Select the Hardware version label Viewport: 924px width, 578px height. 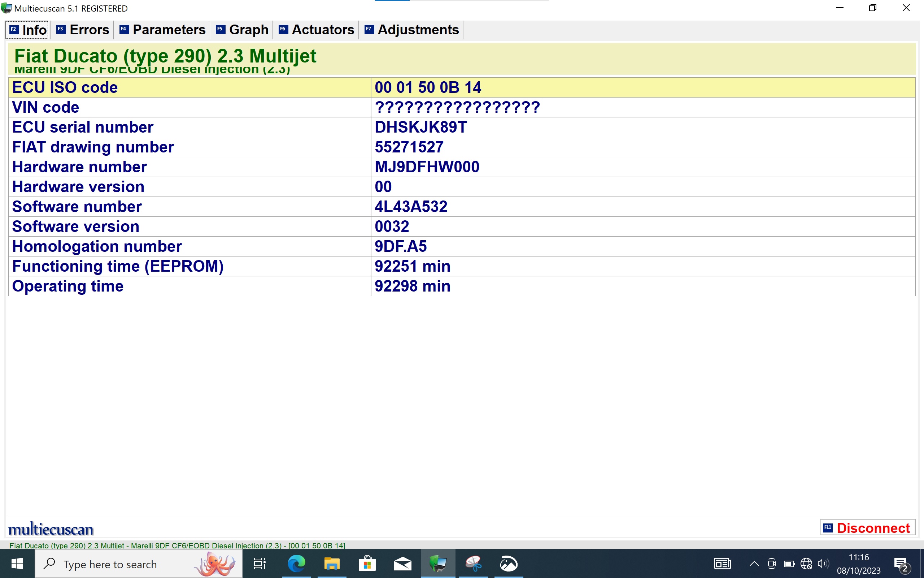(78, 187)
